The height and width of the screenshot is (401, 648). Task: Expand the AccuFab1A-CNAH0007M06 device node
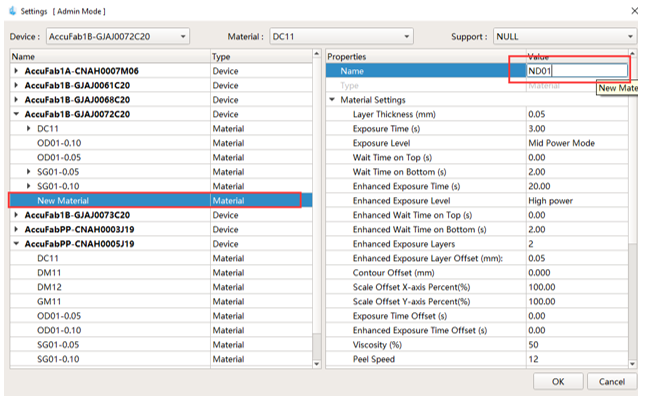click(16, 71)
